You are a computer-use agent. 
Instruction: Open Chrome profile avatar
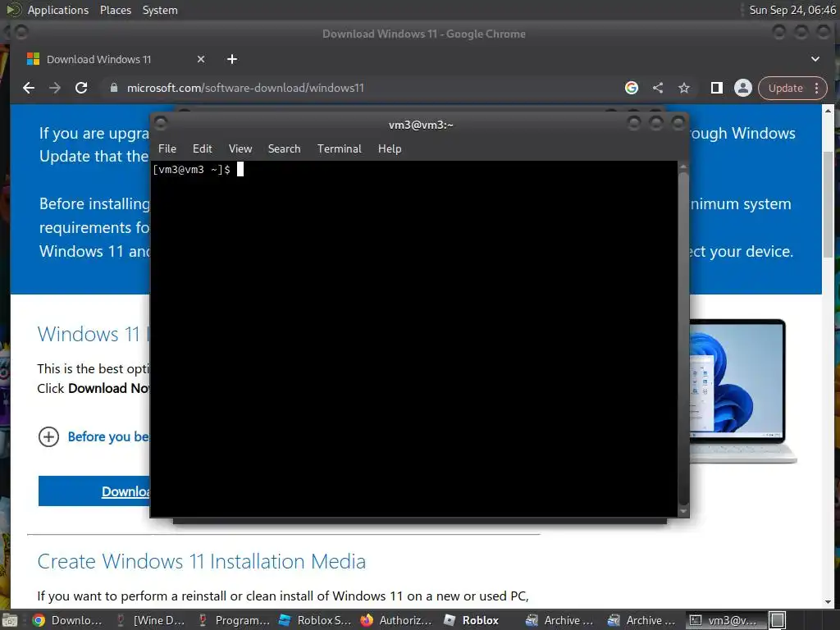[743, 88]
